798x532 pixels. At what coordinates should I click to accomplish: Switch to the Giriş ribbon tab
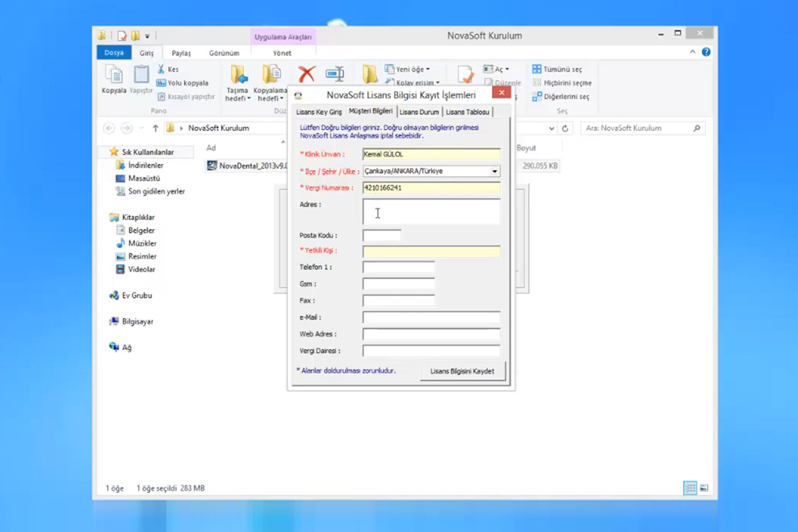click(146, 53)
